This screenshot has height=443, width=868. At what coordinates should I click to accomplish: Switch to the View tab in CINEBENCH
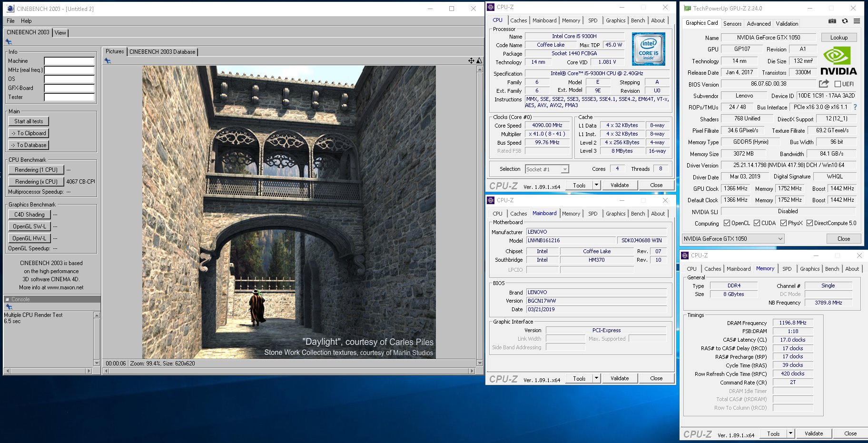pyautogui.click(x=60, y=33)
